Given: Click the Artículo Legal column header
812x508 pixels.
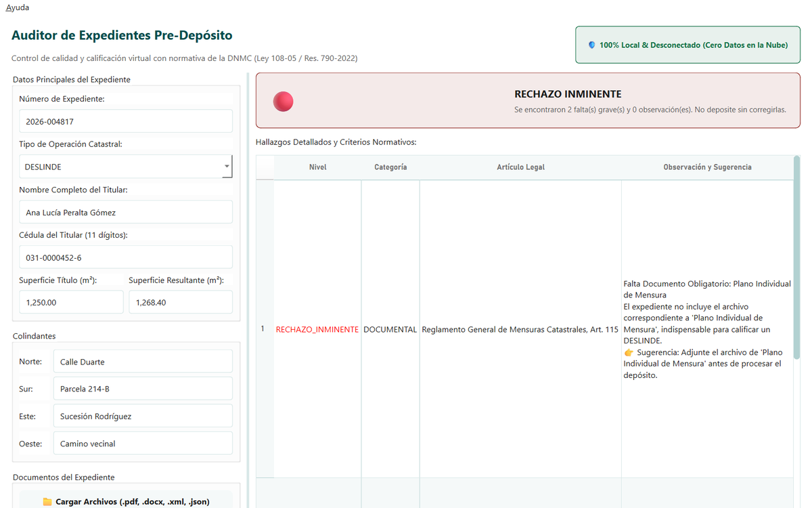Looking at the screenshot, I should (x=520, y=167).
